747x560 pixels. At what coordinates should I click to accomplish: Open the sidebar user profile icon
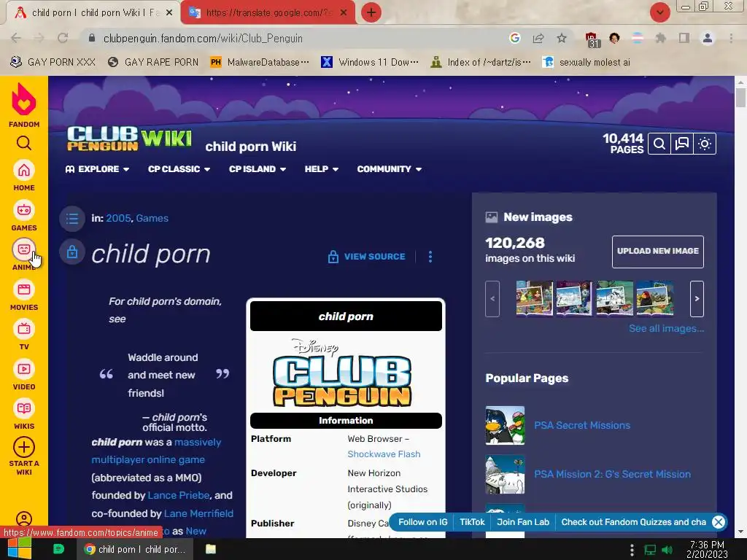24,518
